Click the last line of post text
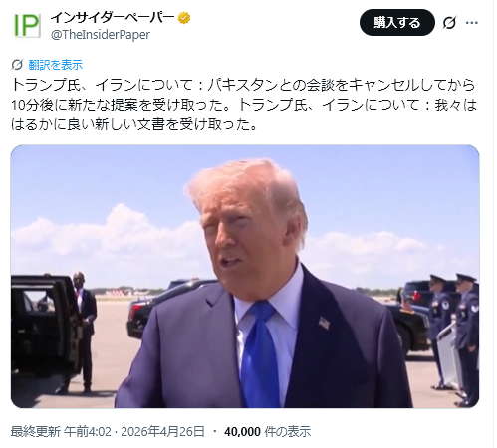 [x=134, y=124]
